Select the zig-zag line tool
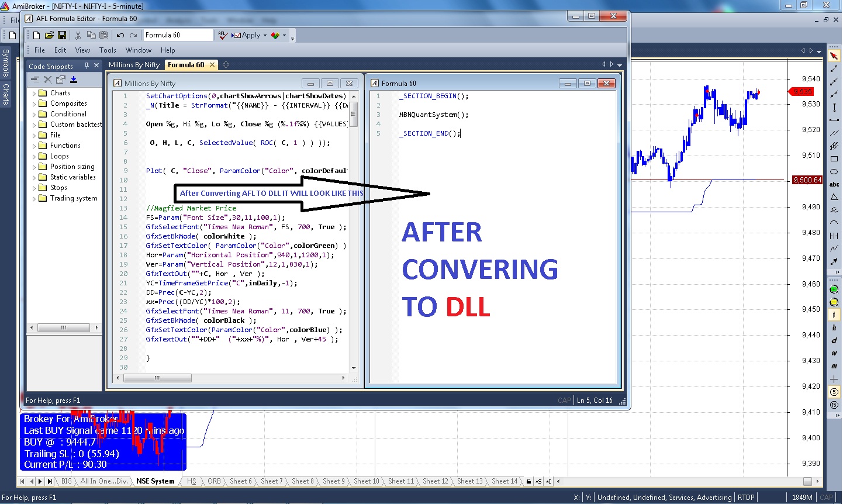Image resolution: width=843 pixels, height=504 pixels. (834, 248)
